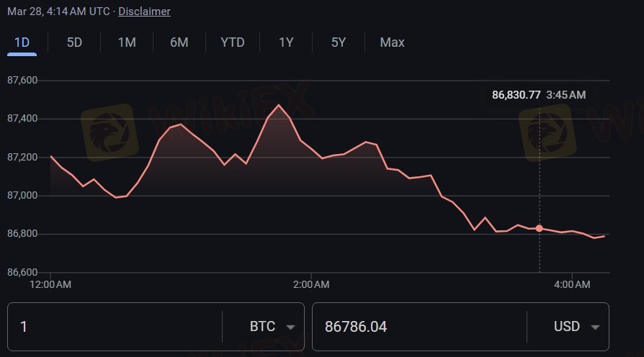Expand the BTC currency dropdown
Viewport: 644px width, 357px height.
[272, 327]
